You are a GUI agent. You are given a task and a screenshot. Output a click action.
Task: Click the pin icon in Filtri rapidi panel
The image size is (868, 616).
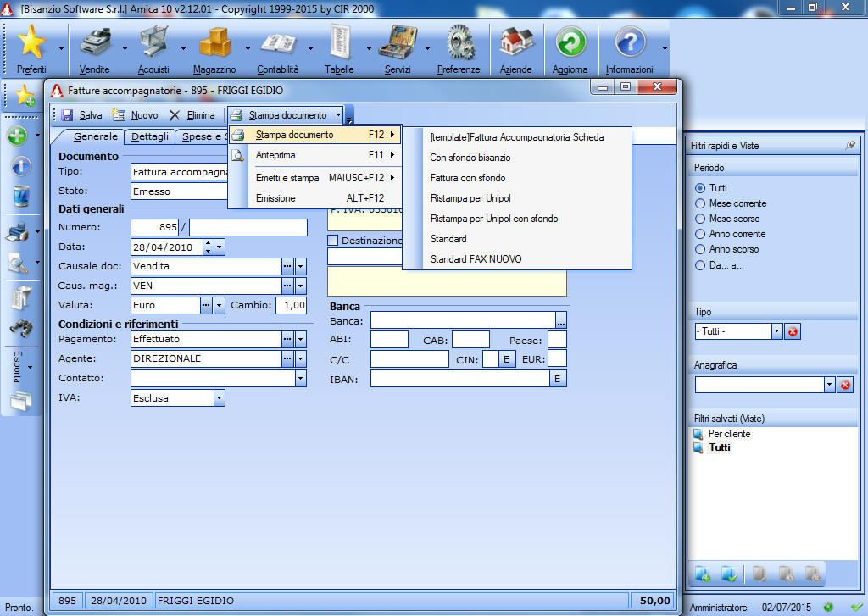850,145
